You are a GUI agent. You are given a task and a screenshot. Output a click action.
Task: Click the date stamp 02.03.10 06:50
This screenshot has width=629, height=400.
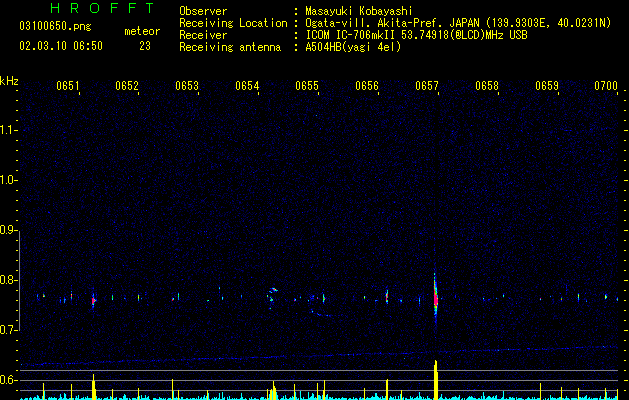tap(61, 46)
